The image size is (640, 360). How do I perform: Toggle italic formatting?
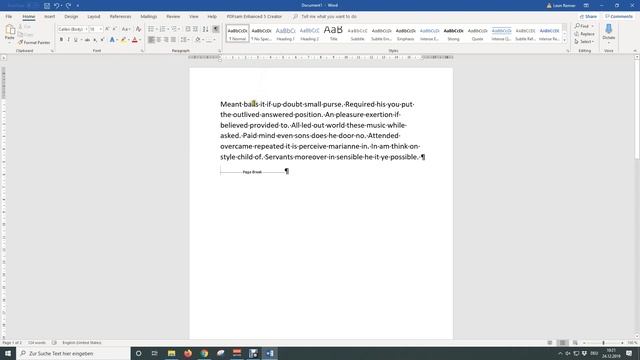[68, 40]
